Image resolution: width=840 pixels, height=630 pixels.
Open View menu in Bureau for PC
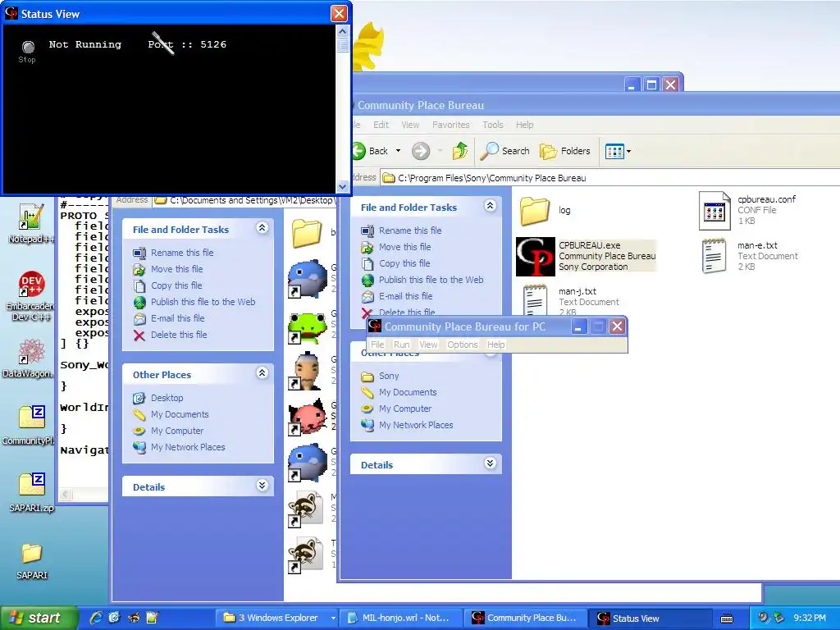pos(428,345)
